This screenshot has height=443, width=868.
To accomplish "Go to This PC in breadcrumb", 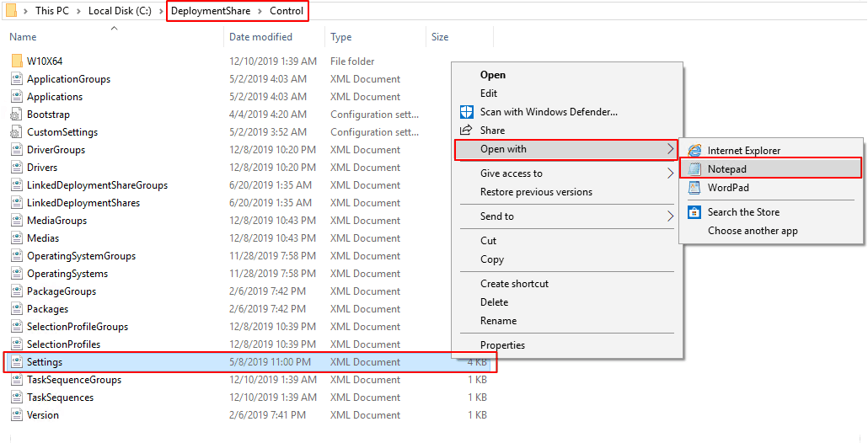I will (x=52, y=10).
